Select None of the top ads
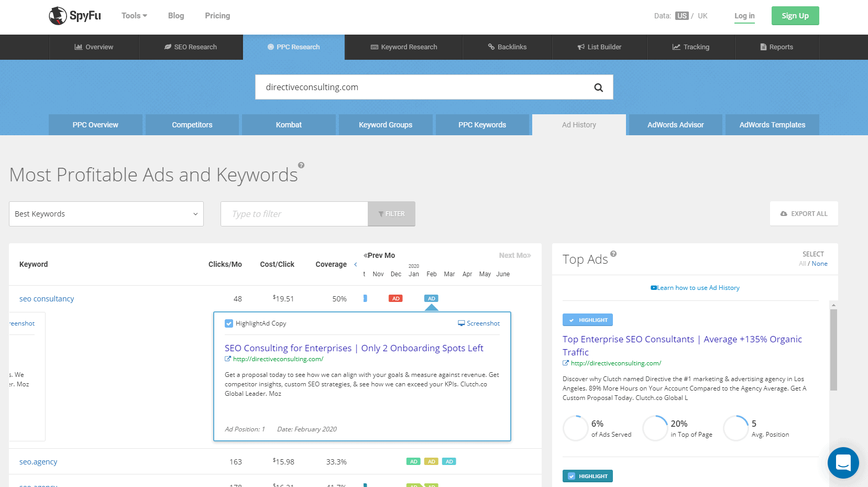This screenshot has width=868, height=487. [820, 264]
